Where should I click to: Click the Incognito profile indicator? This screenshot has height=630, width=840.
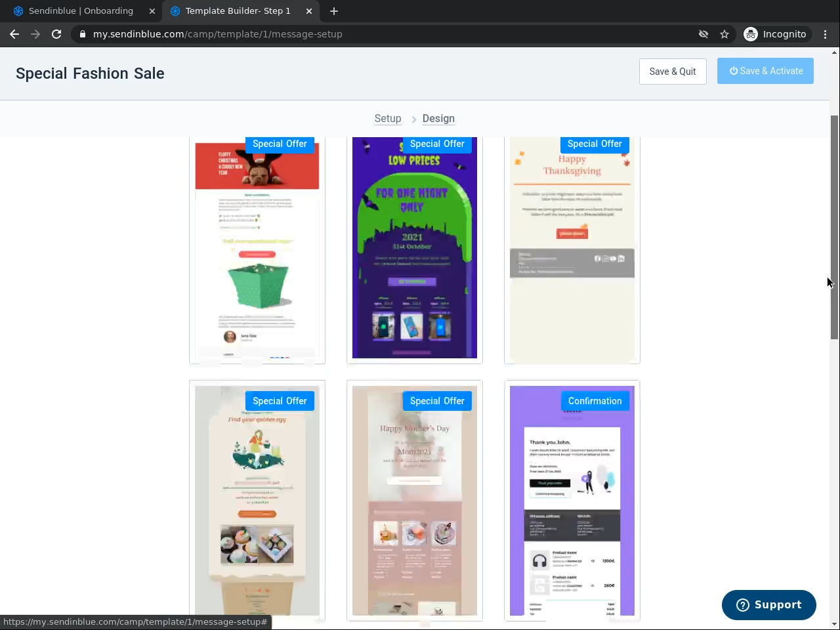click(775, 34)
